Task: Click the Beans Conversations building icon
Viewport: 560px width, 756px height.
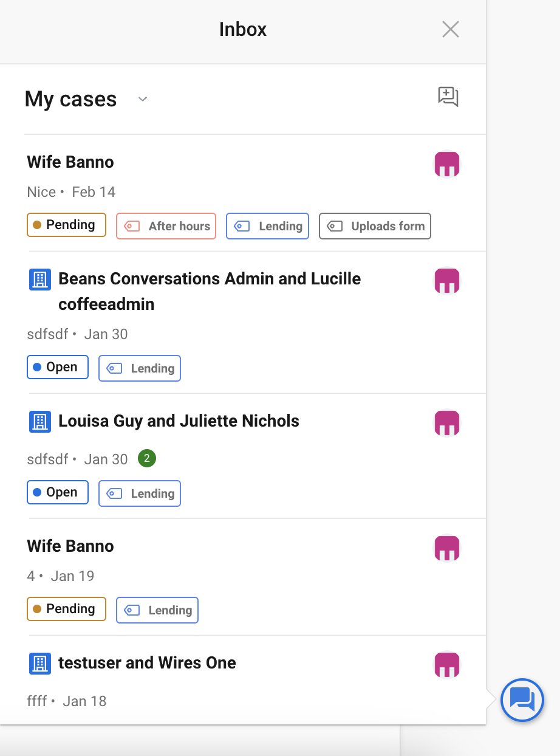Action: (x=40, y=280)
